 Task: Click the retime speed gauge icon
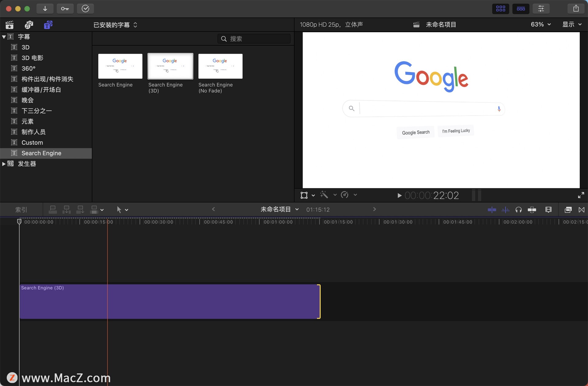345,195
